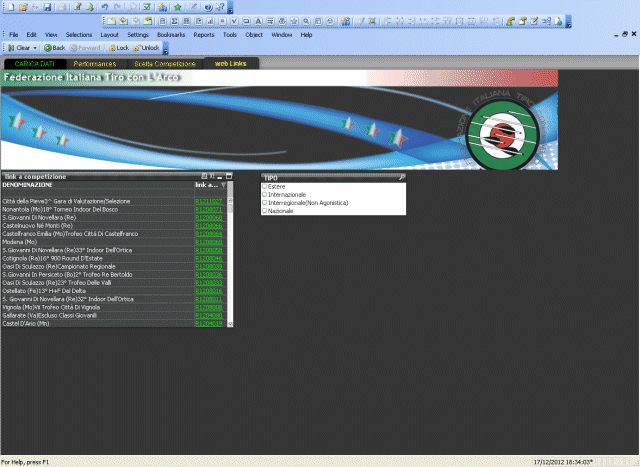Image resolution: width=640 pixels, height=467 pixels.
Task: Open link R1208064
Action: pos(209,234)
